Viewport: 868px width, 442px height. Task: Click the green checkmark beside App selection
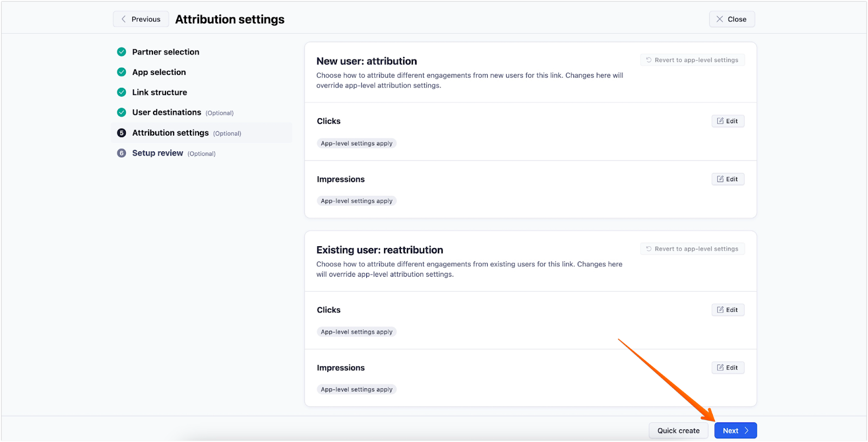point(122,72)
